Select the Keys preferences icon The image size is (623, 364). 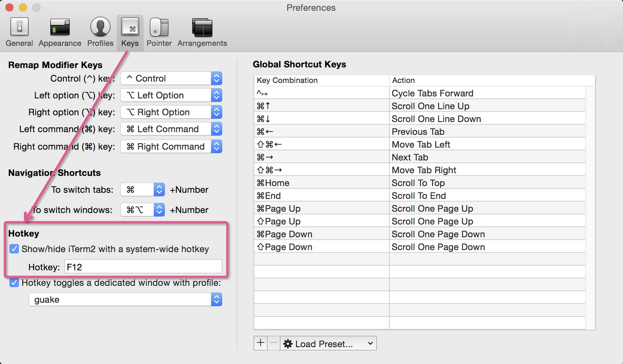pos(130,32)
